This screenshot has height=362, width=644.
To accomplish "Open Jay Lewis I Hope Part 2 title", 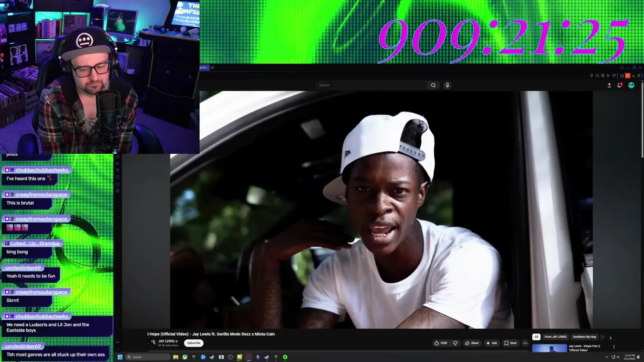I will tap(584, 348).
